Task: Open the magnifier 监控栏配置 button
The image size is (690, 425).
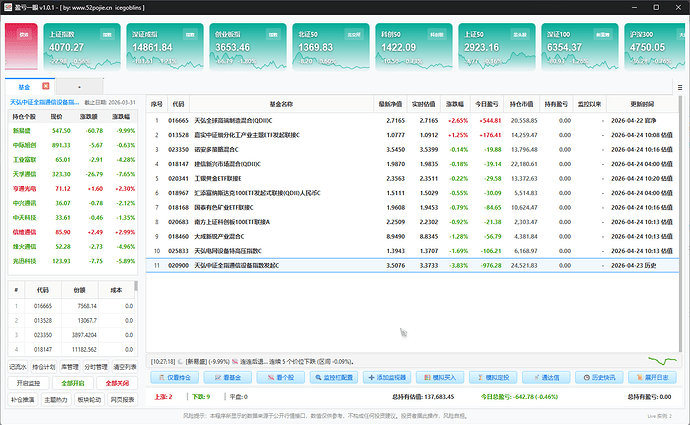Action: (334, 377)
